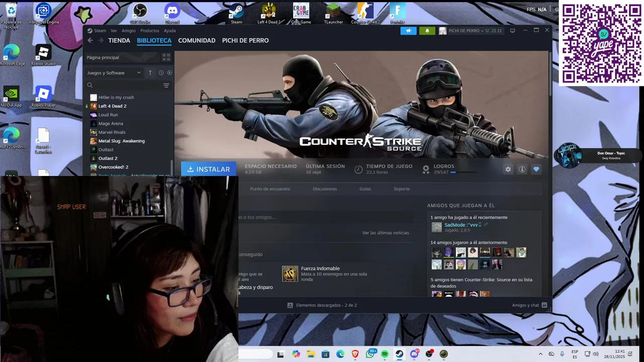Select Metal Slug: Awakening in library
This screenshot has height=362, width=644.
121,141
